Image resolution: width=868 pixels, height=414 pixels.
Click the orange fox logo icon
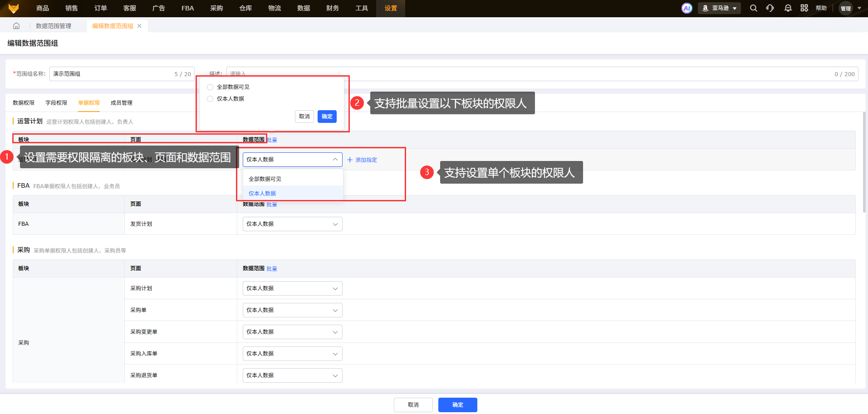14,8
